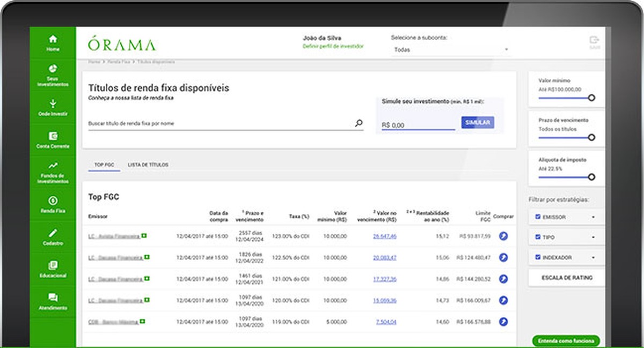
Task: Open Seus Investimentos pie chart icon
Action: [x=53, y=69]
